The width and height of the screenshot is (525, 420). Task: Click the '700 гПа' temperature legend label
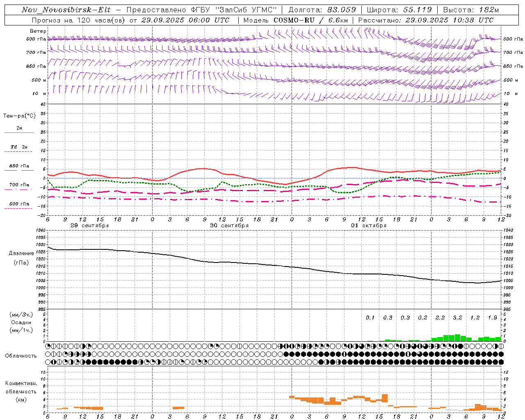(x=19, y=185)
